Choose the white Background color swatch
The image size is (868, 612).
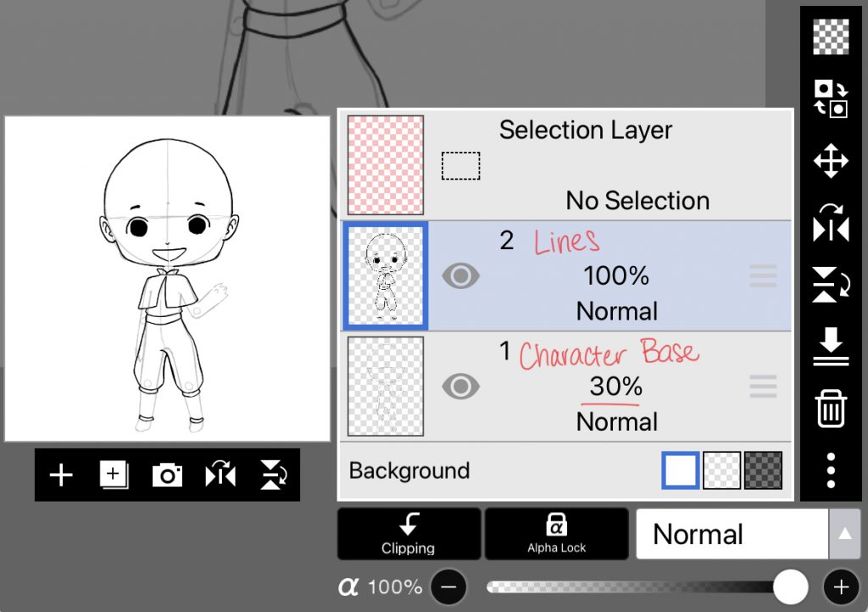[680, 470]
